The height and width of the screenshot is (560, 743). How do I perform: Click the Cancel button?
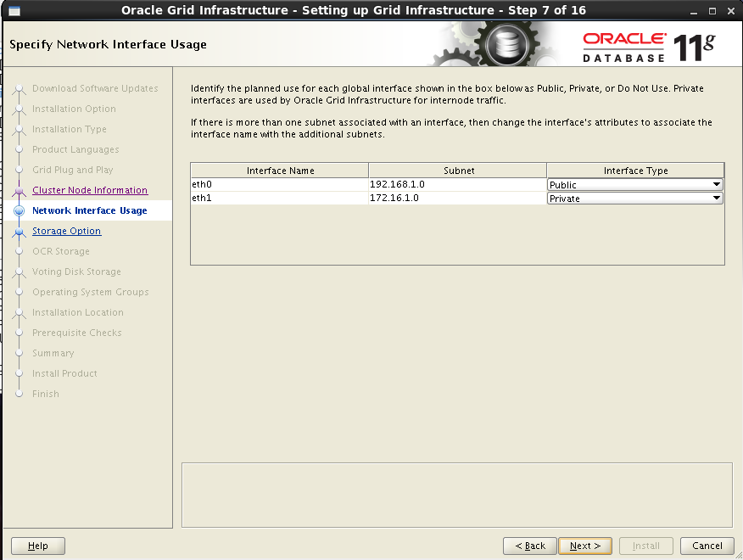pyautogui.click(x=707, y=546)
